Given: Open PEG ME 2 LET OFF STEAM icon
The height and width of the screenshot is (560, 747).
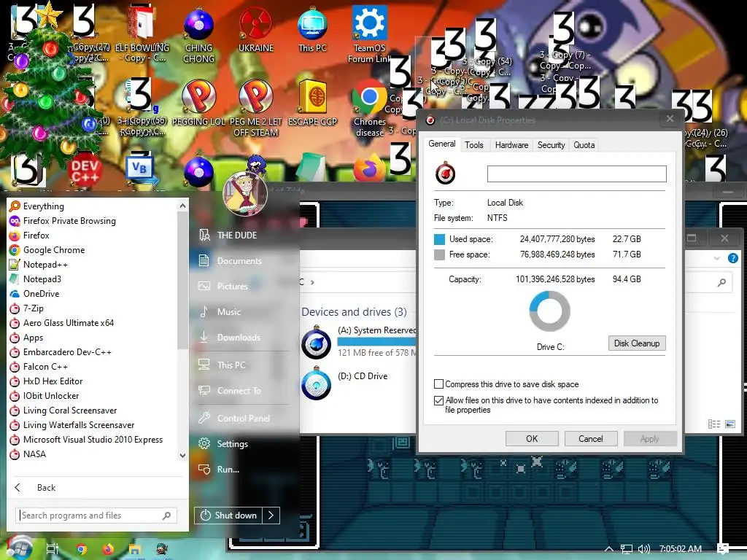Looking at the screenshot, I should tap(256, 108).
